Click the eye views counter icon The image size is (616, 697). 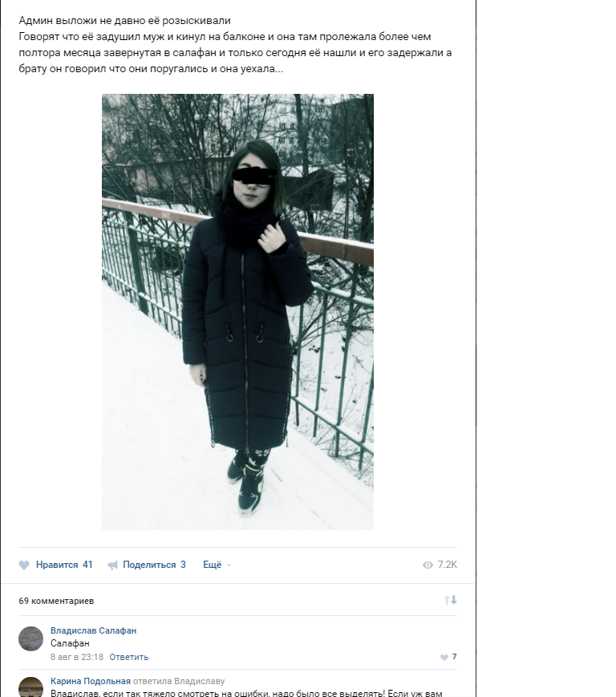428,565
